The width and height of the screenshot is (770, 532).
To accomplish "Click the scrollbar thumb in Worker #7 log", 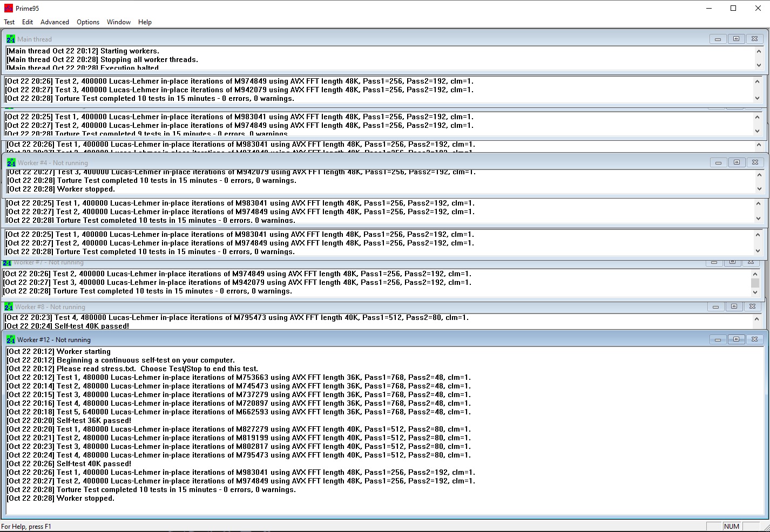I will click(755, 283).
